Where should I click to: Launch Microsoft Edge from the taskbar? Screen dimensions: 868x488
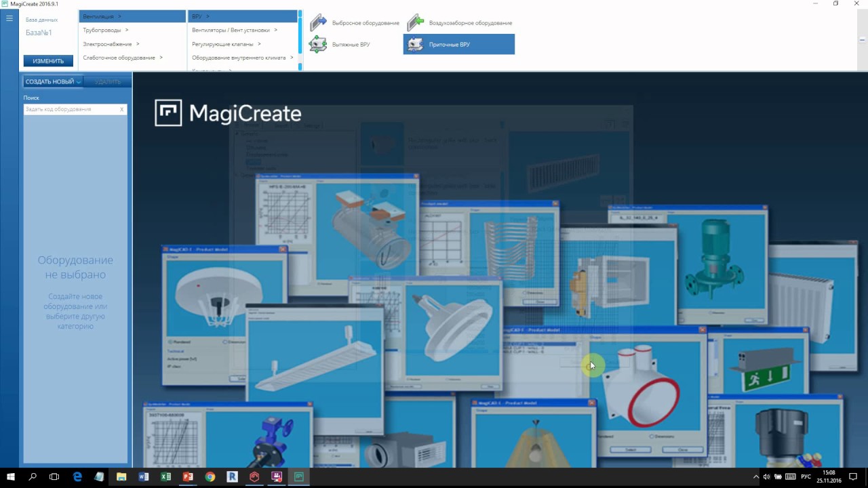[77, 477]
